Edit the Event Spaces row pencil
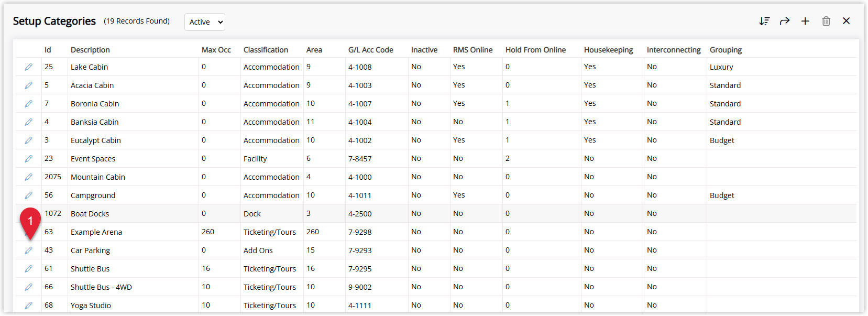The height and width of the screenshot is (316, 868). click(29, 159)
